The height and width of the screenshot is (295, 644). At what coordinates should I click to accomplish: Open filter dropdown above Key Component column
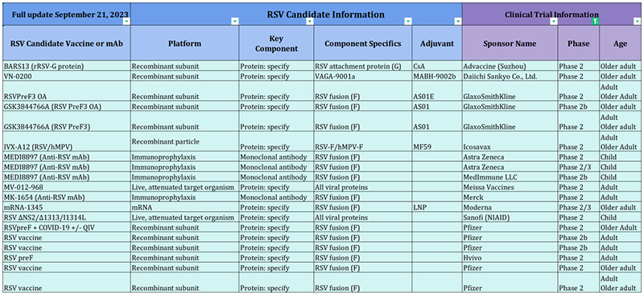point(310,22)
